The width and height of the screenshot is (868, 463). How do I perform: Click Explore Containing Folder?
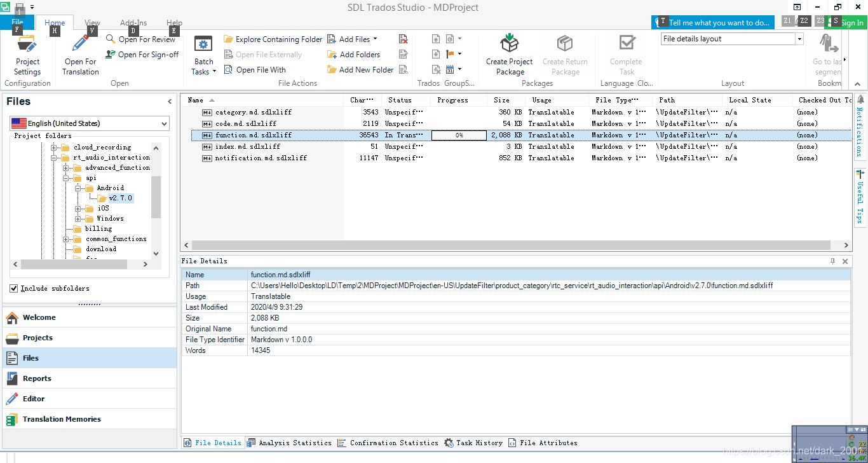[273, 39]
